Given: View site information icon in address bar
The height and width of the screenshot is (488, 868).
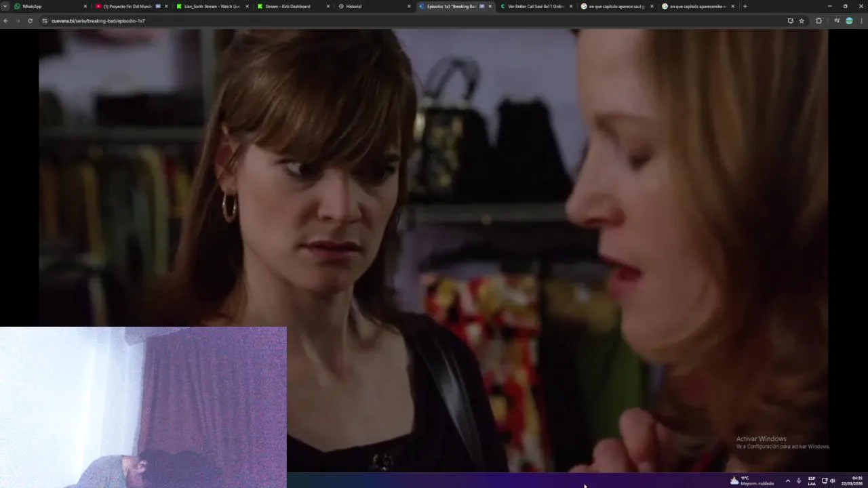Looking at the screenshot, I should [x=45, y=21].
